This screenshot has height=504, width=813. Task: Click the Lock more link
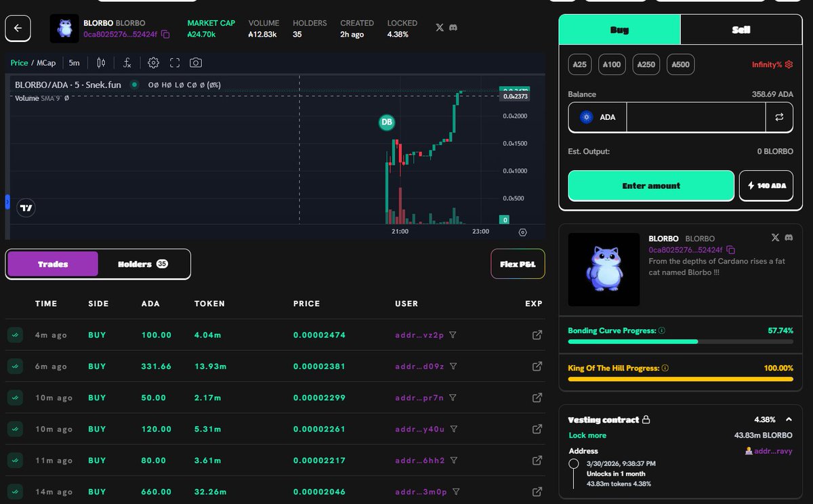click(x=587, y=435)
